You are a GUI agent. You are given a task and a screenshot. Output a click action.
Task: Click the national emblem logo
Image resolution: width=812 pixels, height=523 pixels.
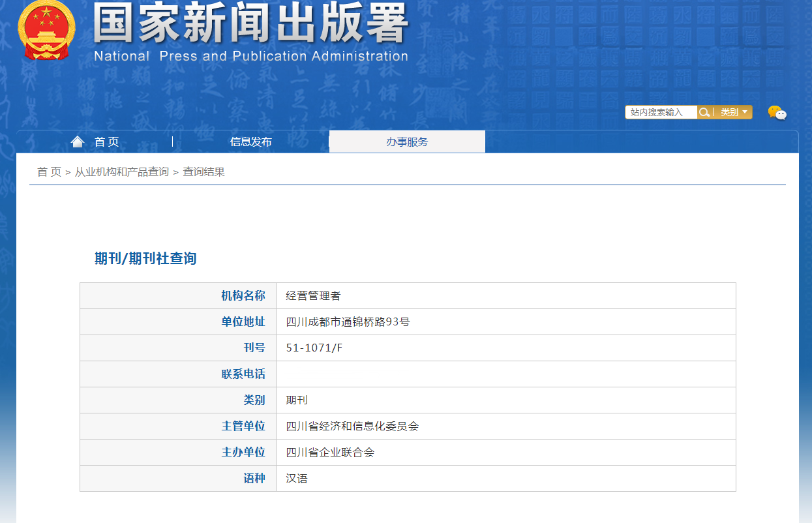(46, 31)
